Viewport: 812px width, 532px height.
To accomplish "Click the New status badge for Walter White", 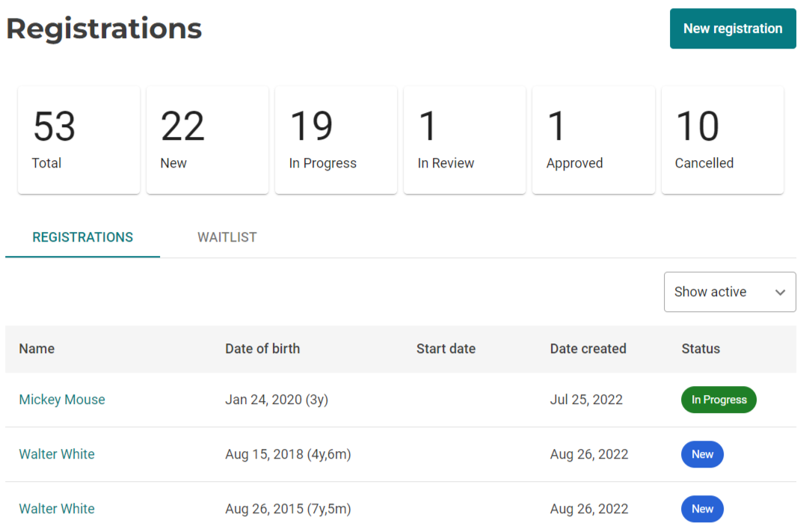I will coord(702,454).
